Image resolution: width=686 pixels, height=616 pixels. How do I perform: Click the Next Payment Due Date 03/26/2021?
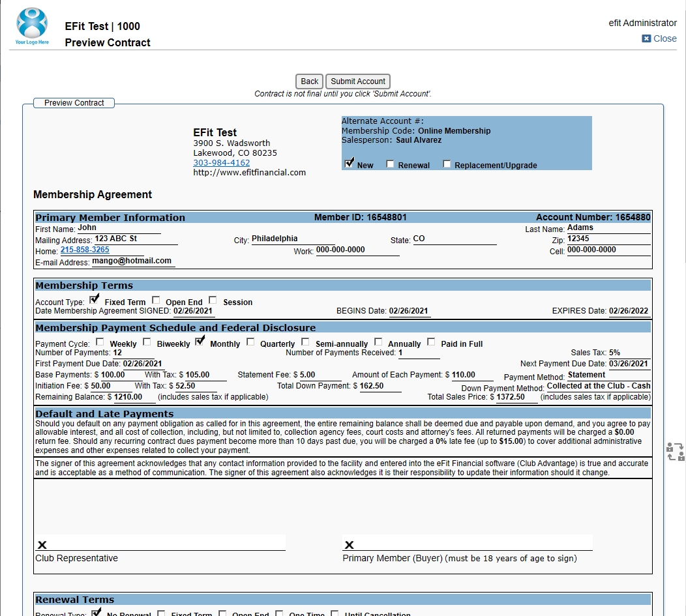[x=628, y=364]
